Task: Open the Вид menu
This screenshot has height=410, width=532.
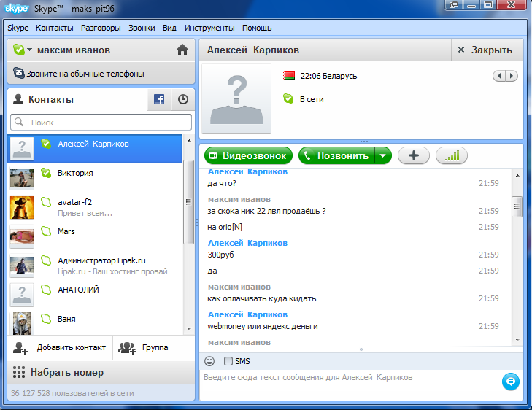Action: pyautogui.click(x=169, y=28)
